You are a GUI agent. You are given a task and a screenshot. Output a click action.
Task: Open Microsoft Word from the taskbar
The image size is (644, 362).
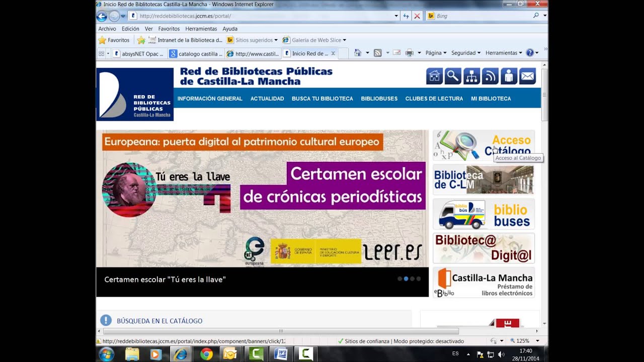click(281, 354)
